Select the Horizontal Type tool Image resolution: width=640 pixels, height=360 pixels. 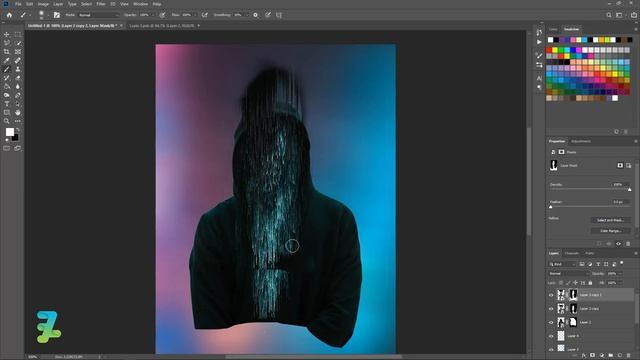(x=7, y=104)
